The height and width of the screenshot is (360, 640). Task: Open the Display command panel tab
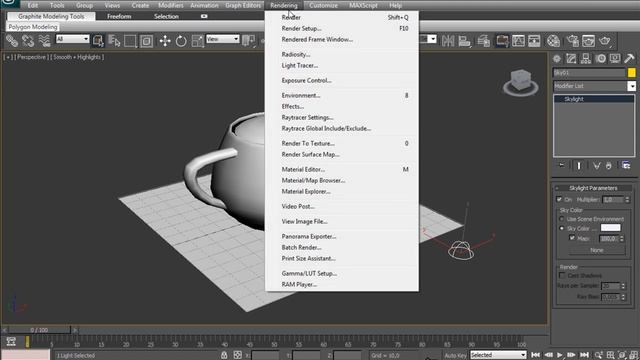(x=615, y=58)
